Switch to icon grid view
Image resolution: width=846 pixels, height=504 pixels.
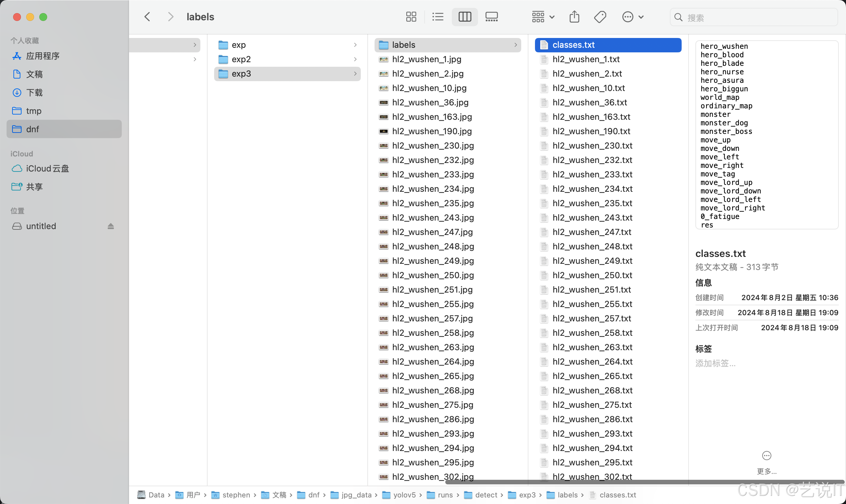pyautogui.click(x=411, y=17)
